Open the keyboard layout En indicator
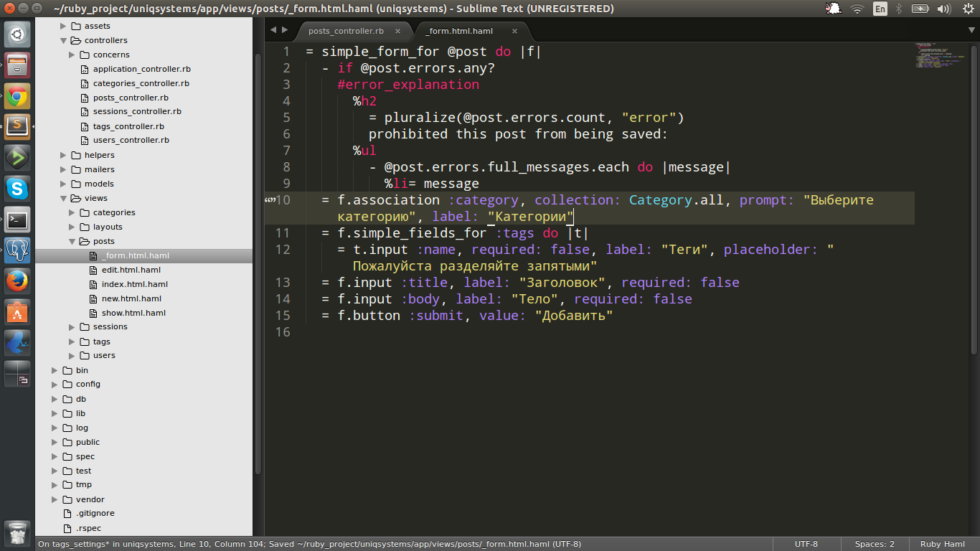The width and height of the screenshot is (980, 551). pos(880,9)
